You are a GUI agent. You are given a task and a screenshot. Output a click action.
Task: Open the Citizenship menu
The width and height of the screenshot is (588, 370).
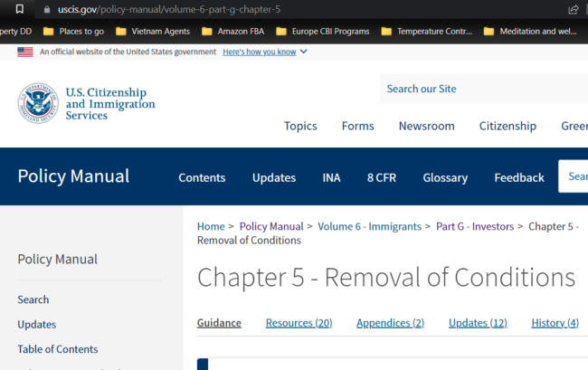[507, 126]
